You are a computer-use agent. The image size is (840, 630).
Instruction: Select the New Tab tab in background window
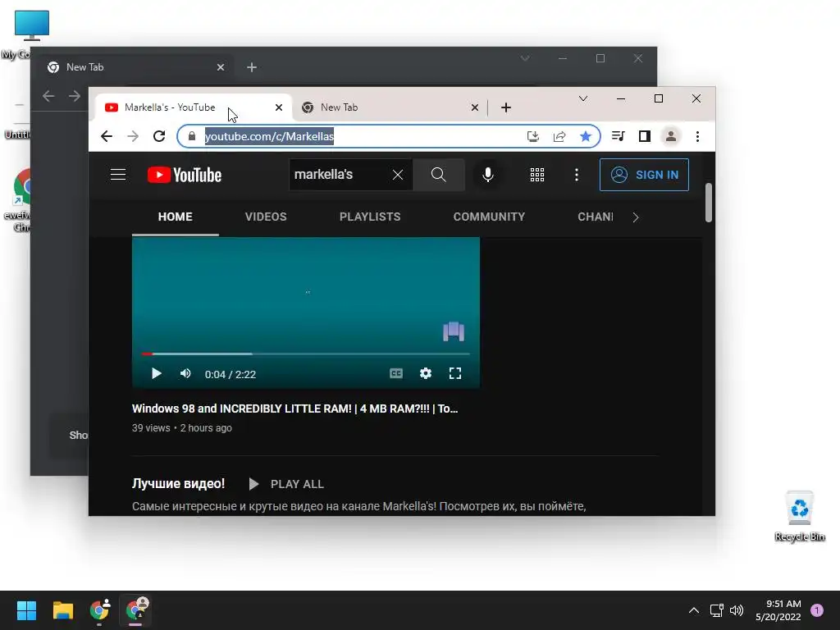point(136,67)
